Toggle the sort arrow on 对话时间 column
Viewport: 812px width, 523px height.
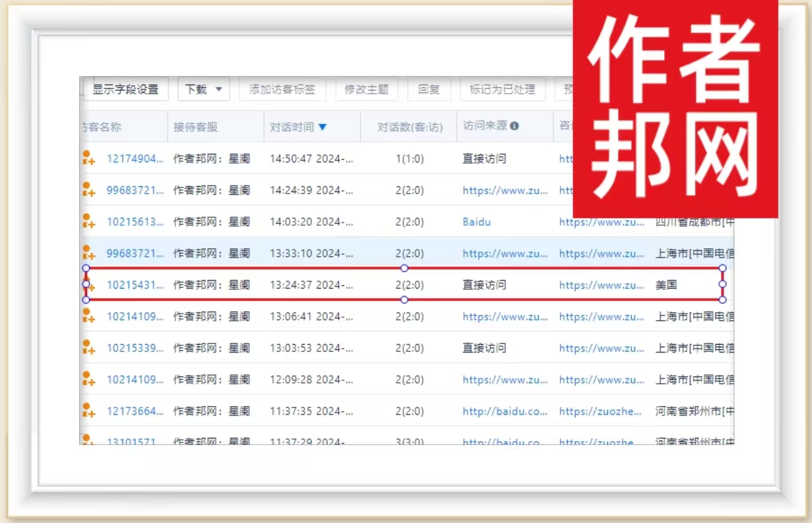tap(322, 127)
